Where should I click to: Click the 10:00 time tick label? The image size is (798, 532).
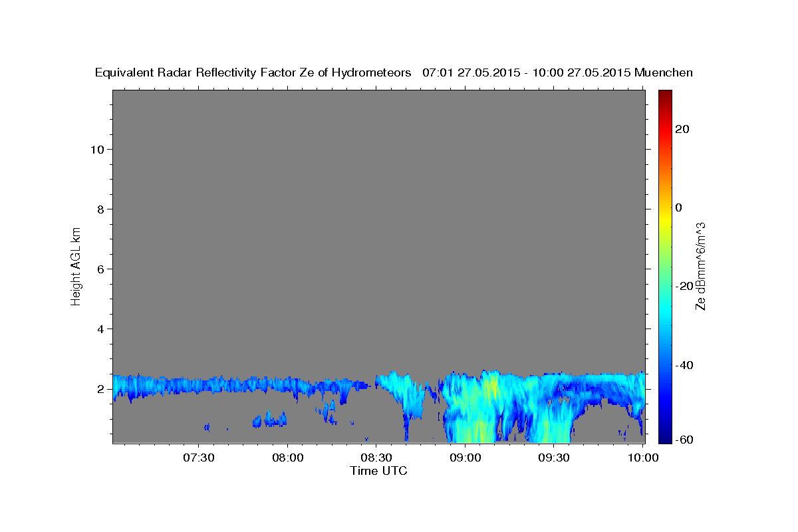click(x=643, y=458)
